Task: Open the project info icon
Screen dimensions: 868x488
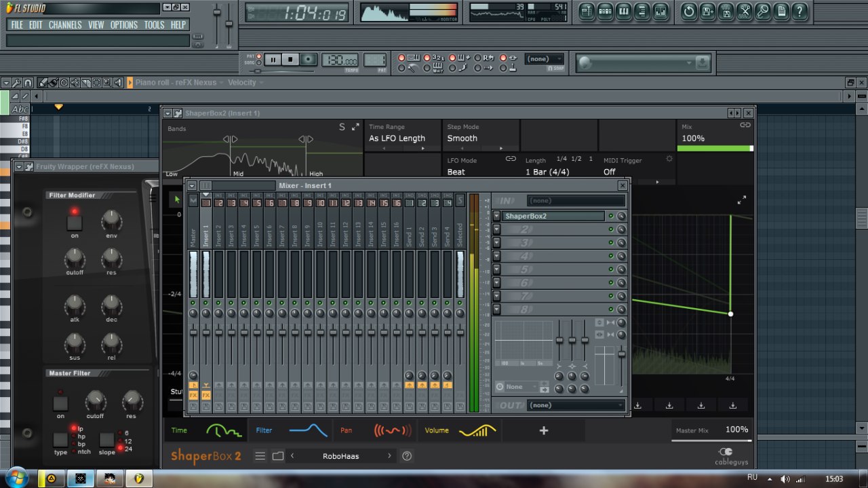Action: click(781, 11)
